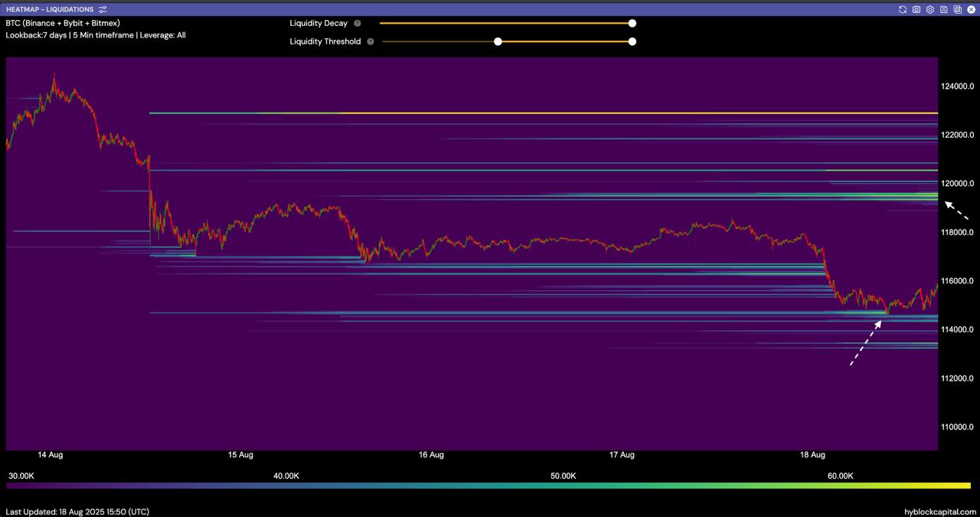Click the hyblockcapital.com link
The image size is (980, 517).
click(939, 511)
